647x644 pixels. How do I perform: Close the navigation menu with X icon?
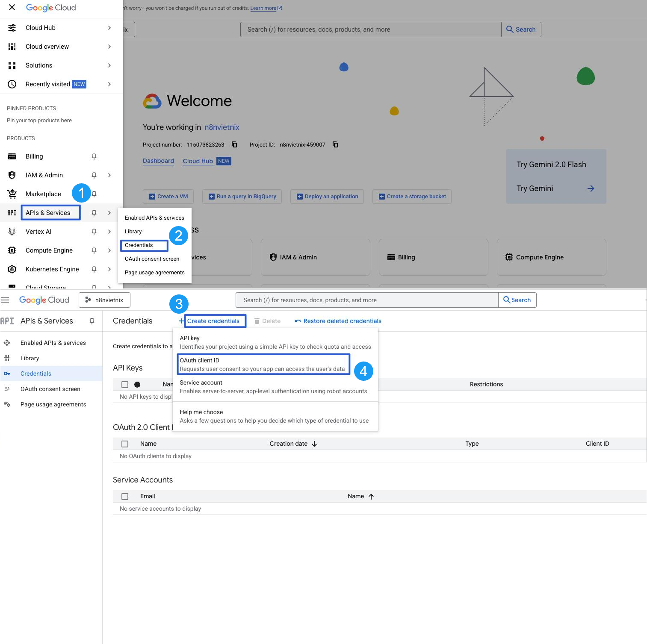(12, 7)
